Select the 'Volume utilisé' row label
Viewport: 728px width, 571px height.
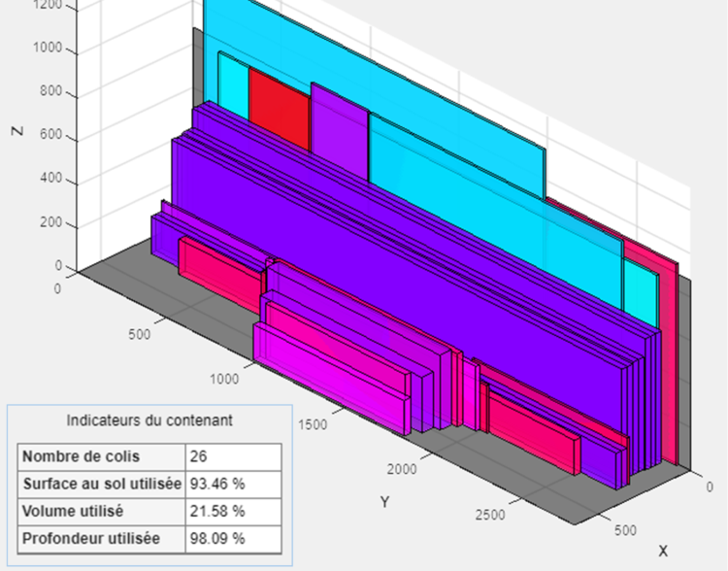pyautogui.click(x=101, y=511)
